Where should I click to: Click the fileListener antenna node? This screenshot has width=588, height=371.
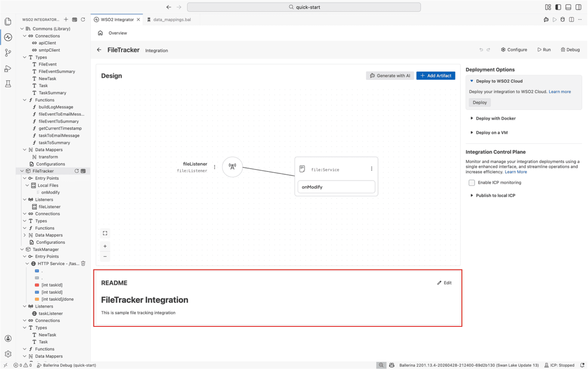232,167
